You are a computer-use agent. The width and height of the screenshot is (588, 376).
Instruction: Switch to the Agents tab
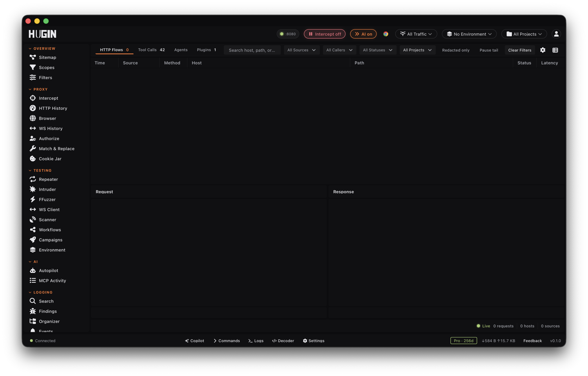181,50
